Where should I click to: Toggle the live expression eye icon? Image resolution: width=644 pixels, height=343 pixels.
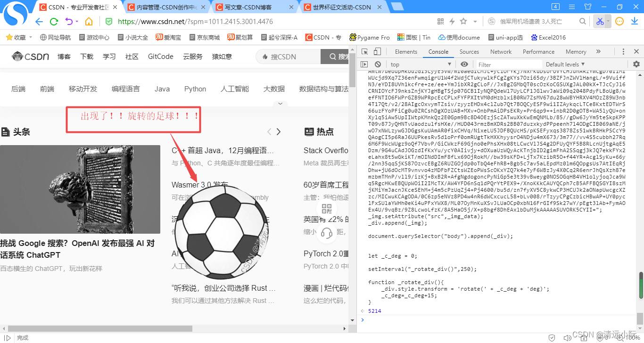[464, 65]
